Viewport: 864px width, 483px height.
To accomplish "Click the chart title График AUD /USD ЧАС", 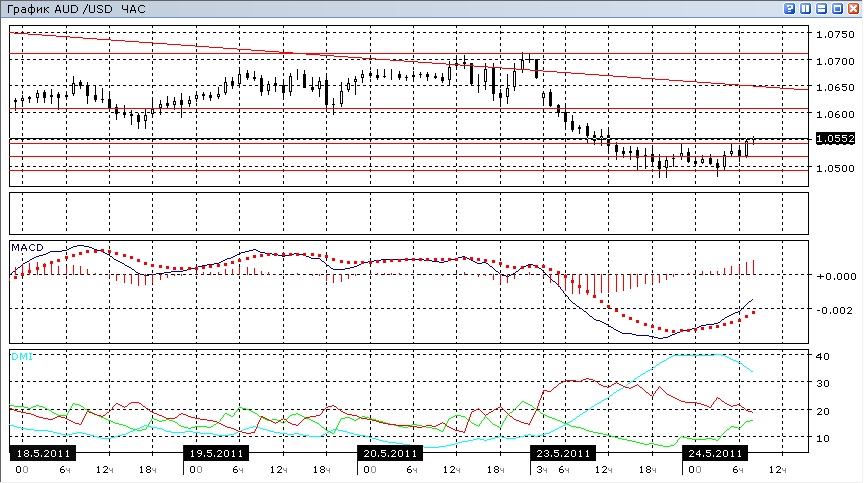I will click(x=76, y=9).
